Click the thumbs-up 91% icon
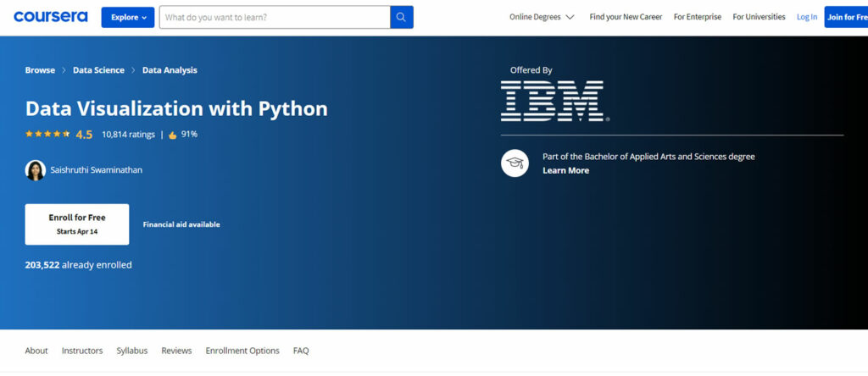Screen dimensions: 868x376 pos(172,134)
